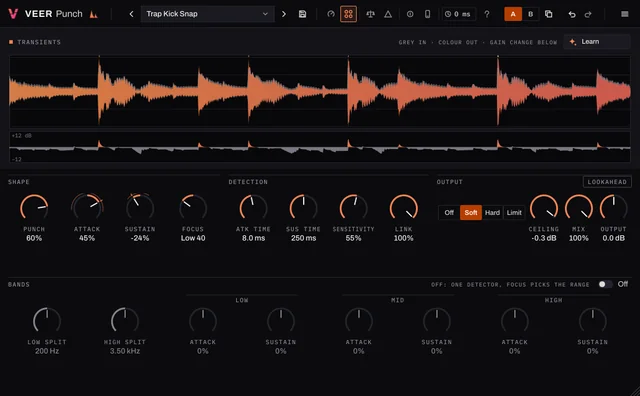Click the VEER logo icon
This screenshot has width=640, height=396.
(x=13, y=14)
